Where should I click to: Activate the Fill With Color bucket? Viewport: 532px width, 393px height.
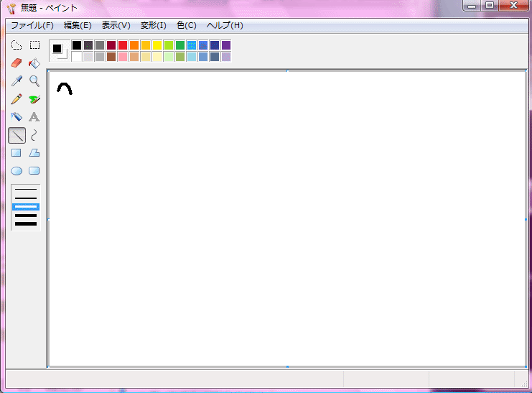pyautogui.click(x=34, y=63)
